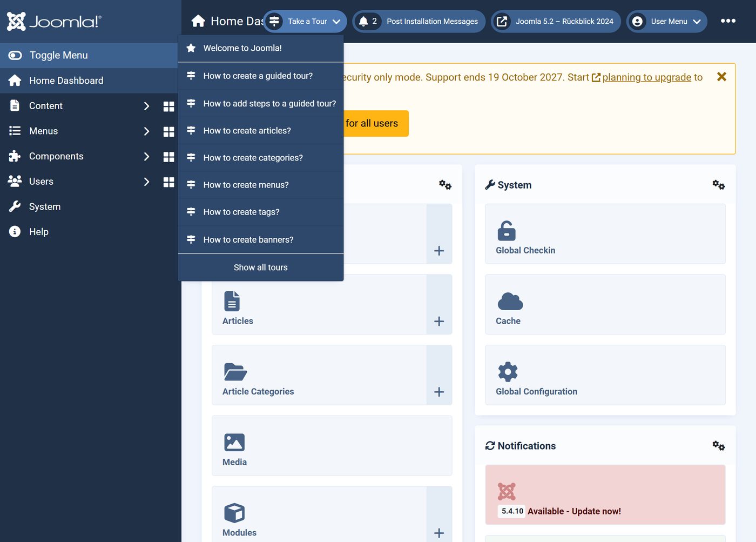The height and width of the screenshot is (542, 756).
Task: Open Joomla 5.2 – Rückblick 2024 link
Action: 556,21
